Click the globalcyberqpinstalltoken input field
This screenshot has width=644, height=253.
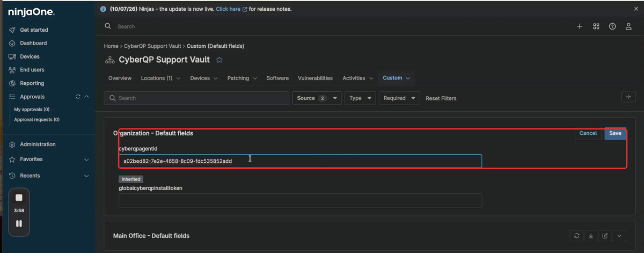[300, 200]
